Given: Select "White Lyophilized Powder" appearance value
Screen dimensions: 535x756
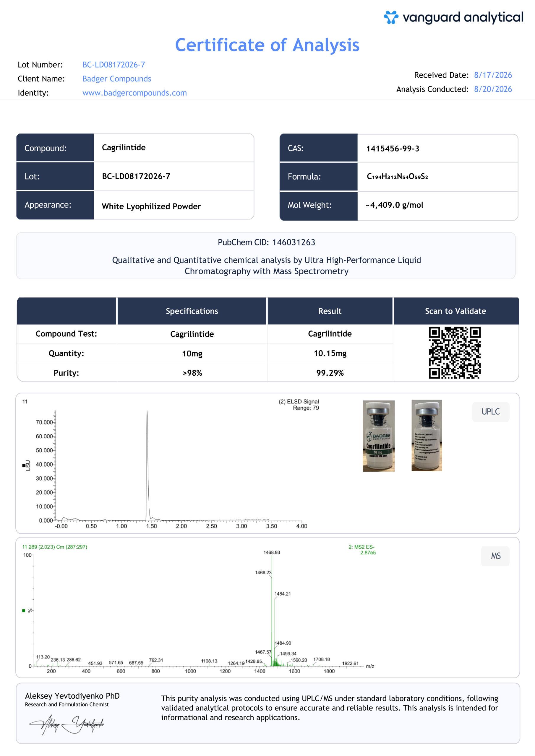Looking at the screenshot, I should coord(151,206).
